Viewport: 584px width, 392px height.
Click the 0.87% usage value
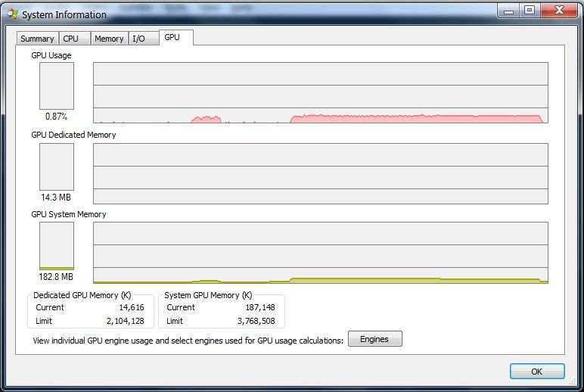click(56, 117)
